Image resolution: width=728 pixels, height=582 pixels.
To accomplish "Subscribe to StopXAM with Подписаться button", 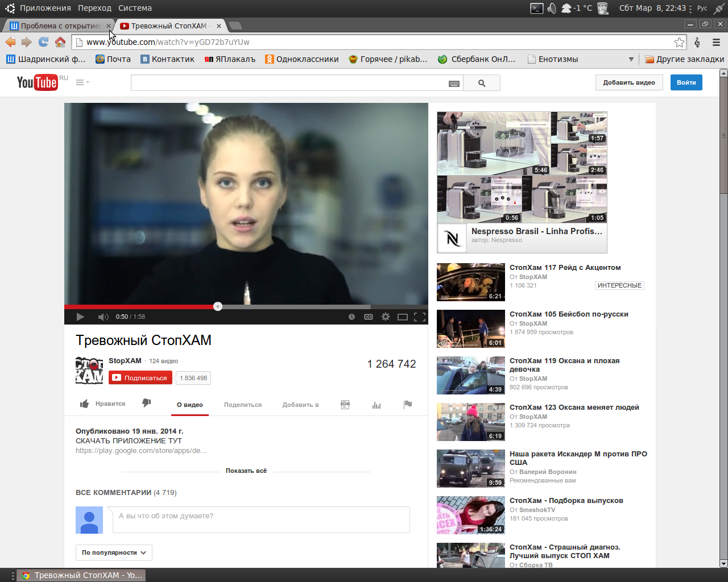I will tap(140, 377).
